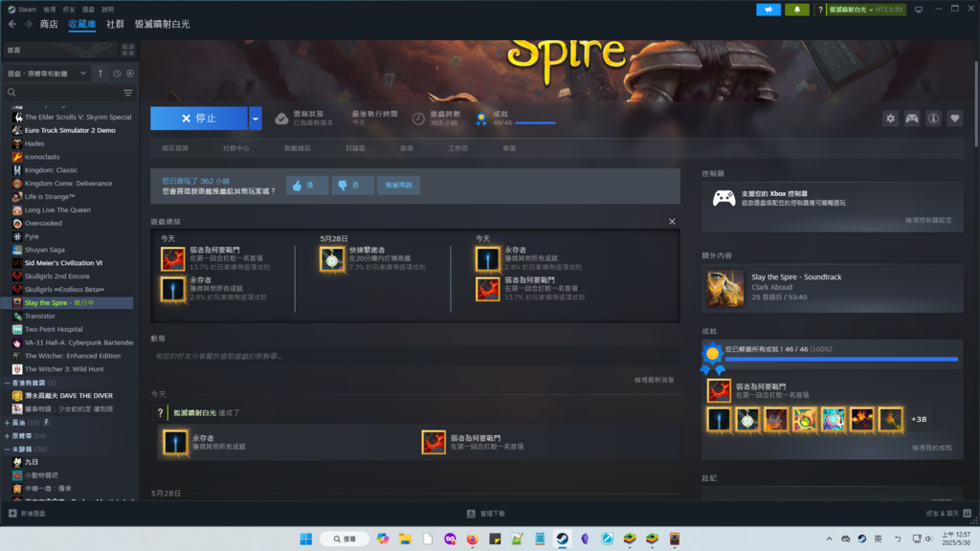
Task: Toggle sort direction up-arrow button
Action: point(100,73)
